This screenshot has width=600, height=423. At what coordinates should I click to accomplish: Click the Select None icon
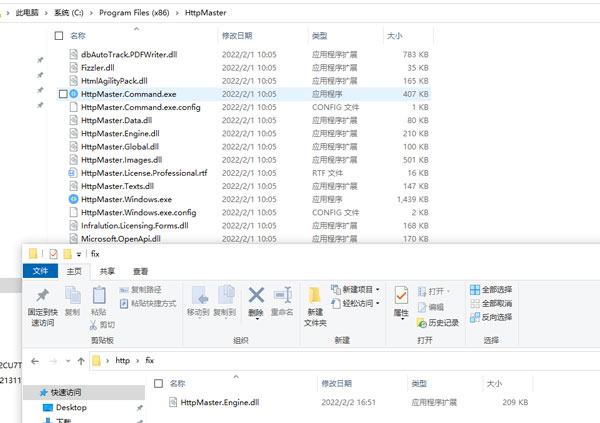(x=475, y=304)
